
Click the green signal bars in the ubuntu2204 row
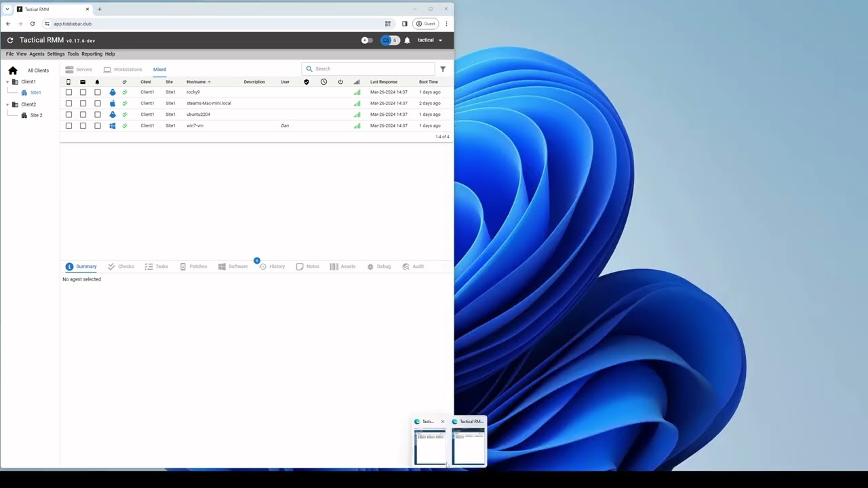click(357, 115)
